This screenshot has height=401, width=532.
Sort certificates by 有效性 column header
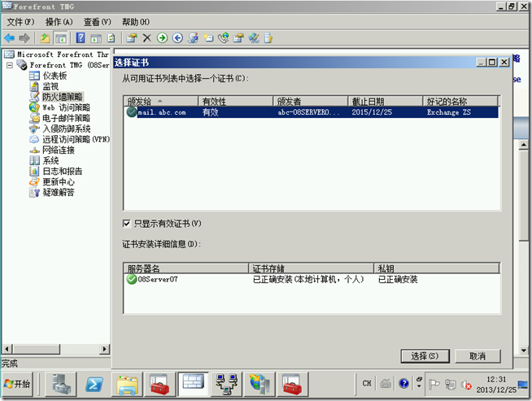[x=235, y=101]
